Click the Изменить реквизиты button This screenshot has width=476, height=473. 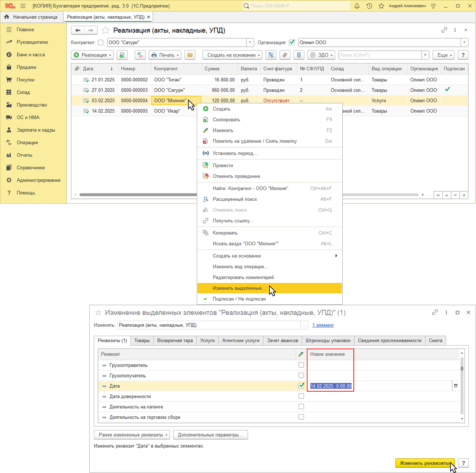coord(425,463)
